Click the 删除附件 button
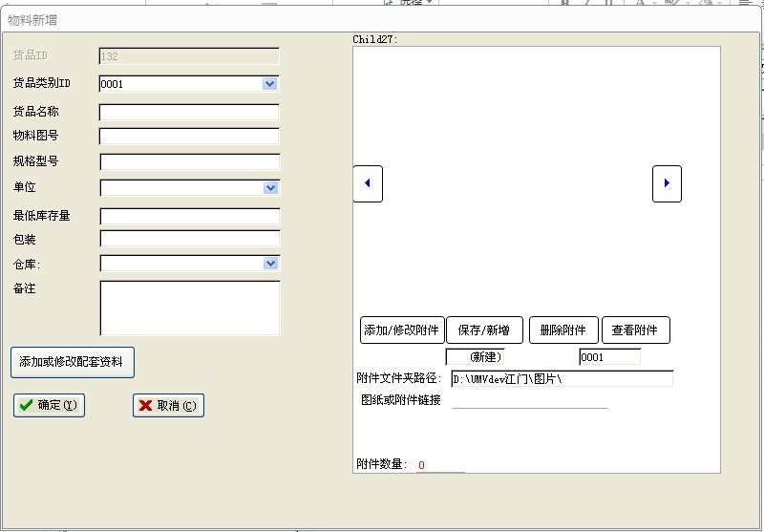This screenshot has width=764, height=532. (x=563, y=330)
